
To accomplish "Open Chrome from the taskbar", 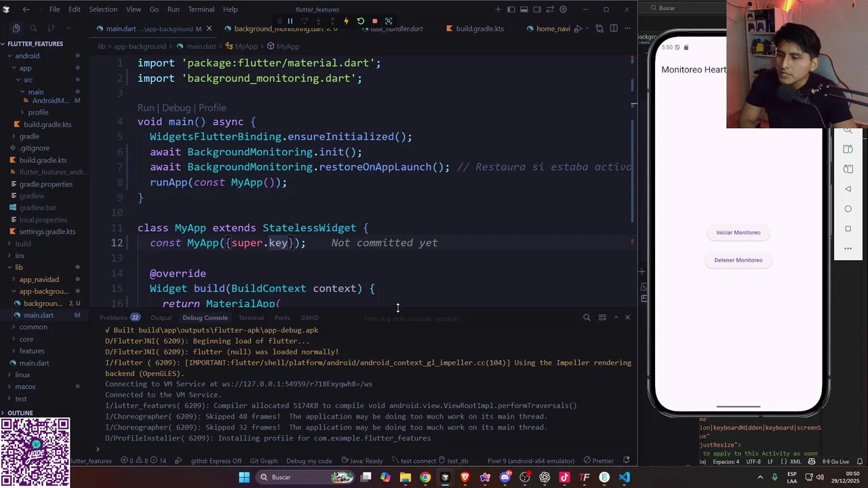I will (425, 477).
